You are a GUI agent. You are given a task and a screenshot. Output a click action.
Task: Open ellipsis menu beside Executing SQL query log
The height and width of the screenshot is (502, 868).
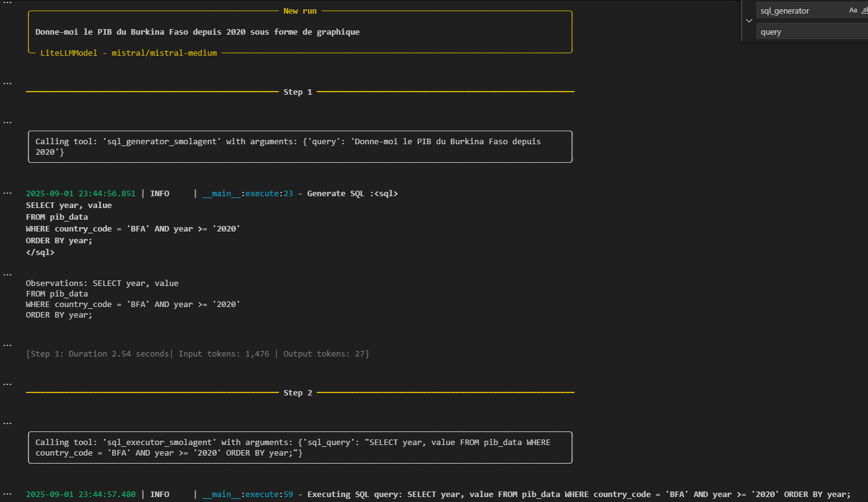[7, 494]
